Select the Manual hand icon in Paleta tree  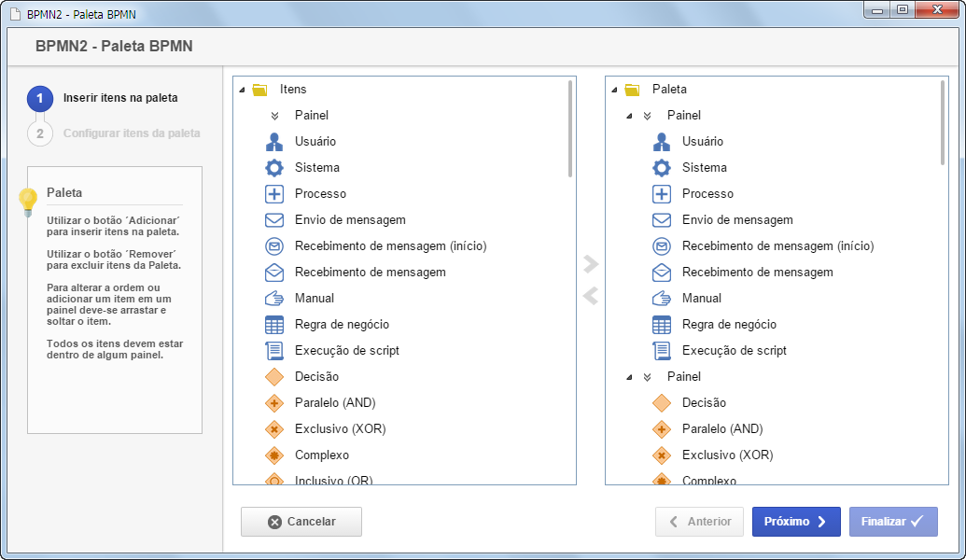662,298
